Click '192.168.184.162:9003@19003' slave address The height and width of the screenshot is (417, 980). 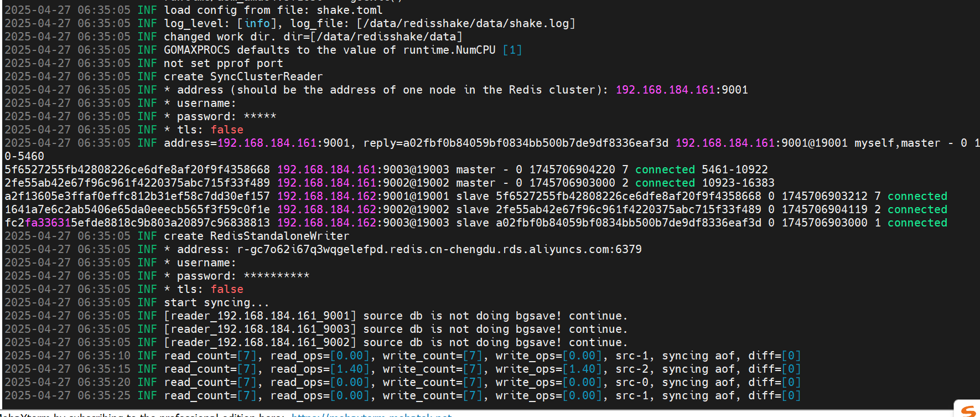point(363,223)
